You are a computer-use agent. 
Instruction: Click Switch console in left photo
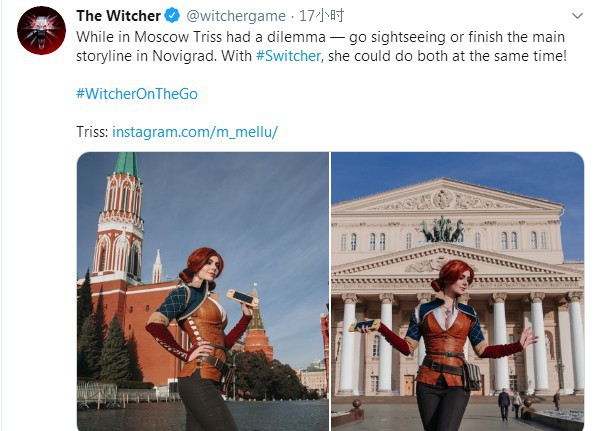tap(243, 298)
